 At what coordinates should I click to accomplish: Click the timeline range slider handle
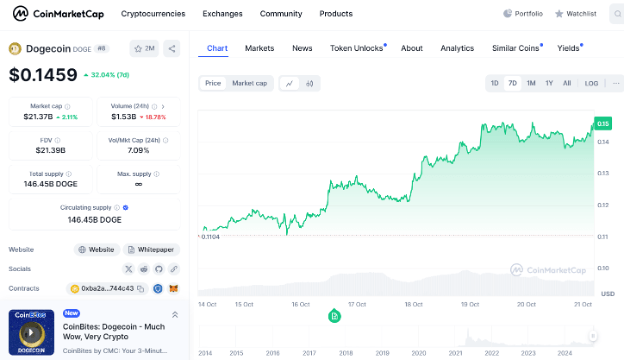click(x=593, y=336)
